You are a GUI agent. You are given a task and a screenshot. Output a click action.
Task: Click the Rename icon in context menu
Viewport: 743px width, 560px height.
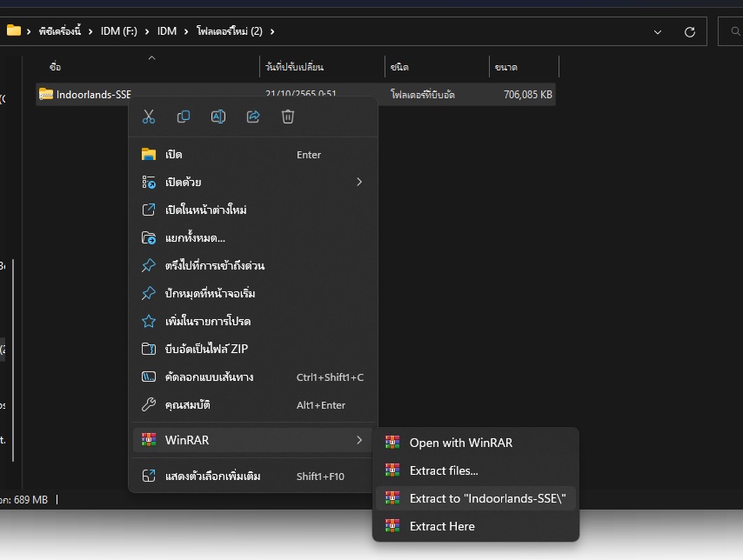point(218,117)
